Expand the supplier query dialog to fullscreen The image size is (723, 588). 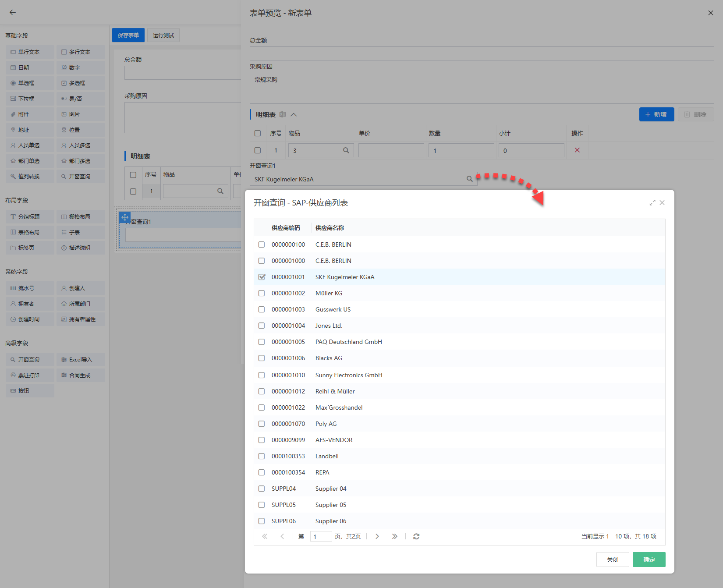coord(652,202)
